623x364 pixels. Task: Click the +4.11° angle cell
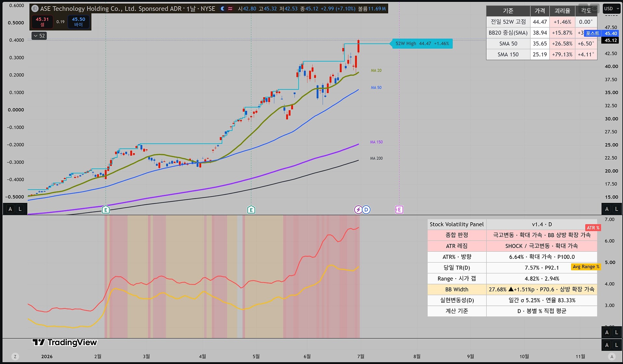586,55
